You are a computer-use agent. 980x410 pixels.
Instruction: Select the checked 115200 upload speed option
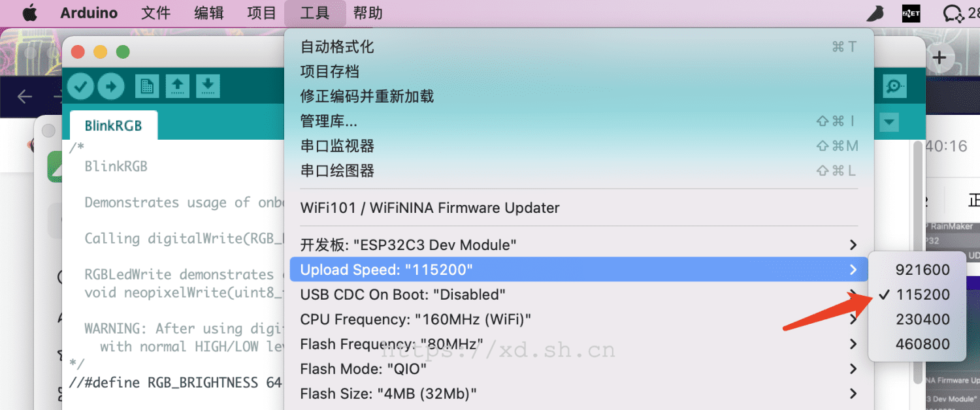coord(917,294)
